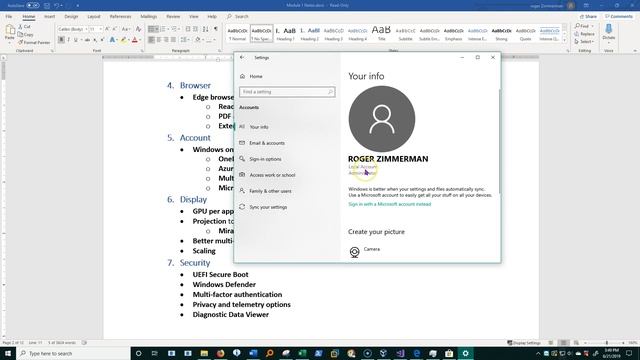
Task: Click the Find a setting search box
Action: (287, 92)
